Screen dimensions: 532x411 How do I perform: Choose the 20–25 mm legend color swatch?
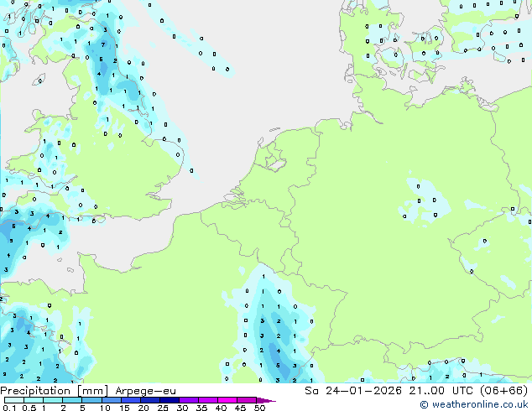[x=149, y=400]
